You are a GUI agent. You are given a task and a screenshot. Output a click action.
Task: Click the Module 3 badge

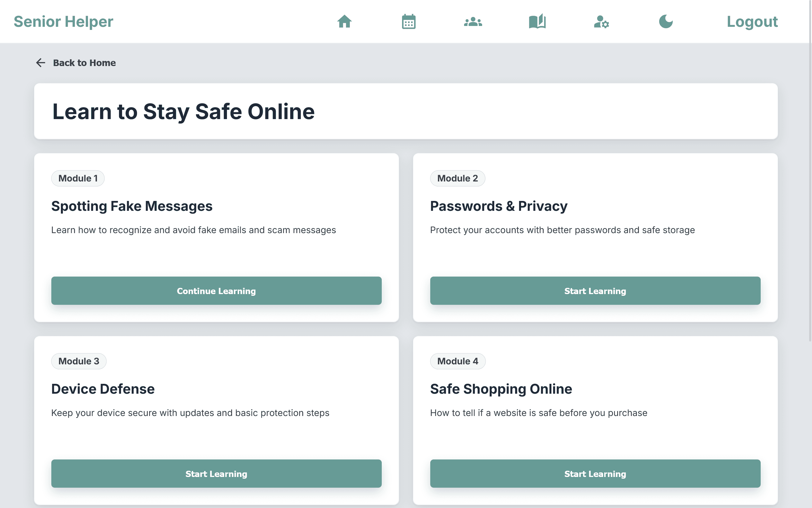[x=79, y=361]
